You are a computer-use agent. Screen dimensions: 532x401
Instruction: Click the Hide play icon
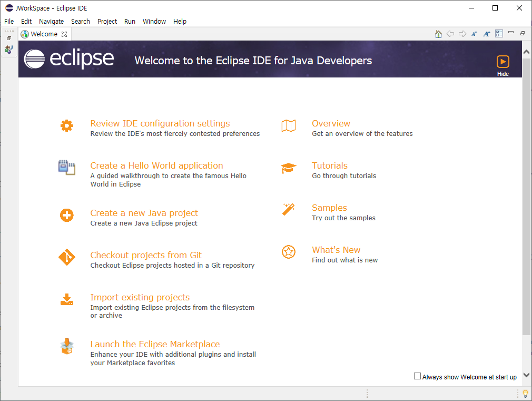(x=503, y=62)
